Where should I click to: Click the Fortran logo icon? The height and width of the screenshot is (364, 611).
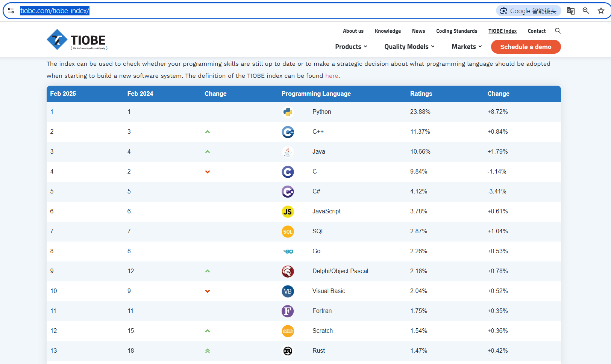click(x=288, y=311)
